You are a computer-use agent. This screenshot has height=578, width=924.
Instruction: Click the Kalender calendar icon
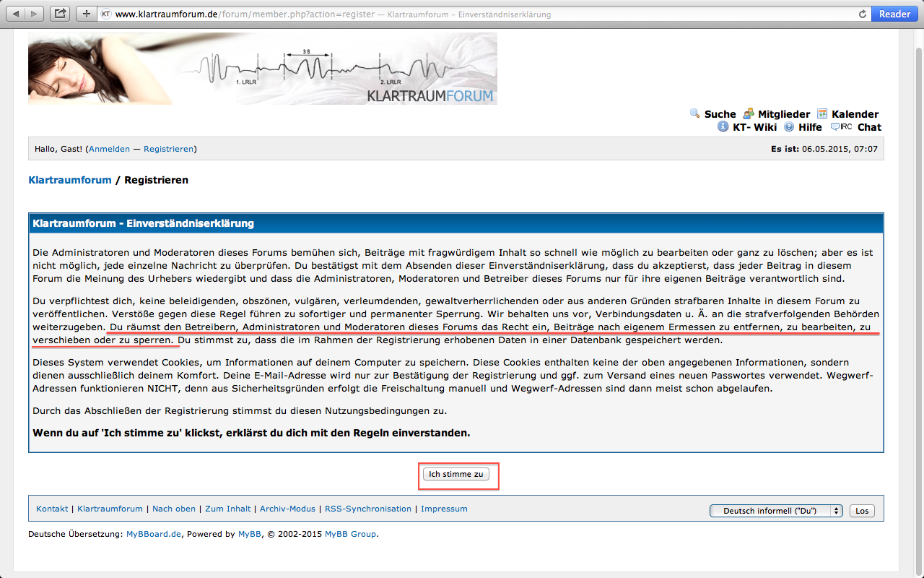(822, 113)
